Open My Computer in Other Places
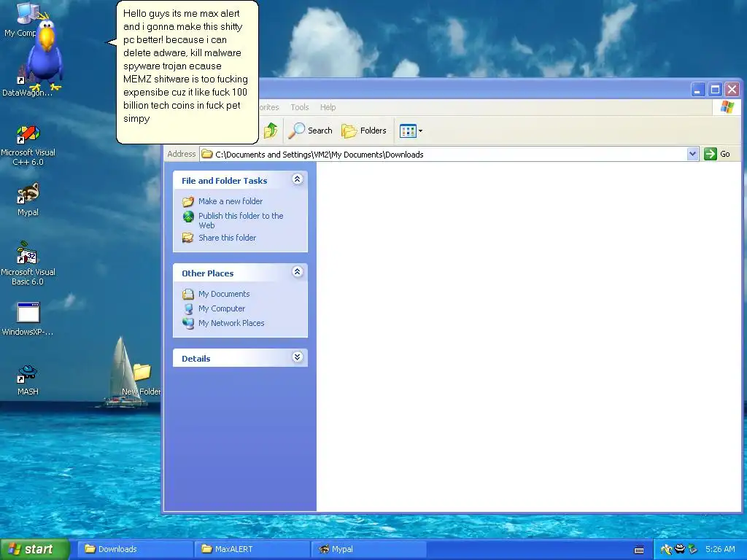The height and width of the screenshot is (560, 747). (222, 308)
